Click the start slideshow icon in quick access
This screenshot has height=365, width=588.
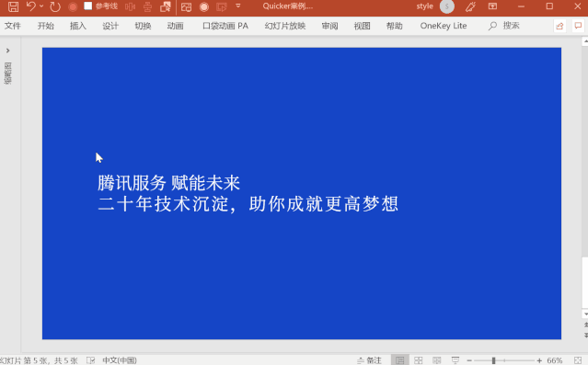pyautogui.click(x=222, y=6)
